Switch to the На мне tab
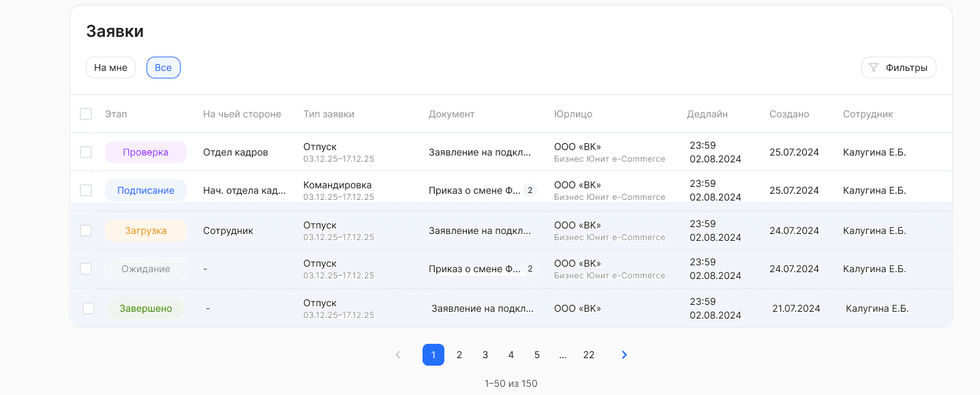The height and width of the screenshot is (395, 980). [110, 68]
